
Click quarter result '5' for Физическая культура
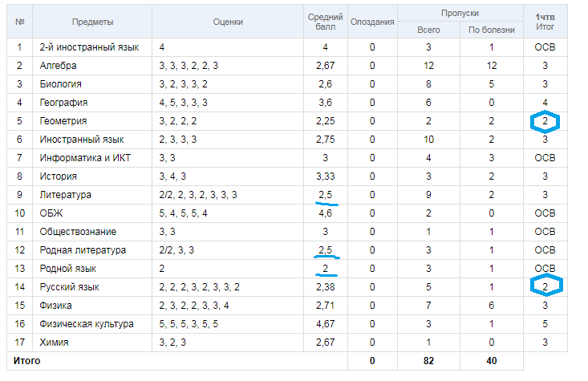click(x=545, y=324)
